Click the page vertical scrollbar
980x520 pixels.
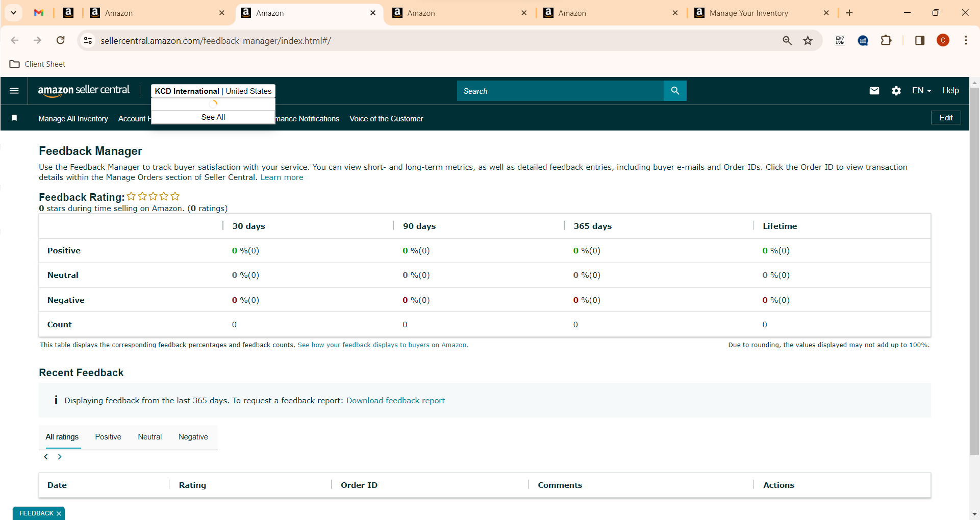click(974, 270)
